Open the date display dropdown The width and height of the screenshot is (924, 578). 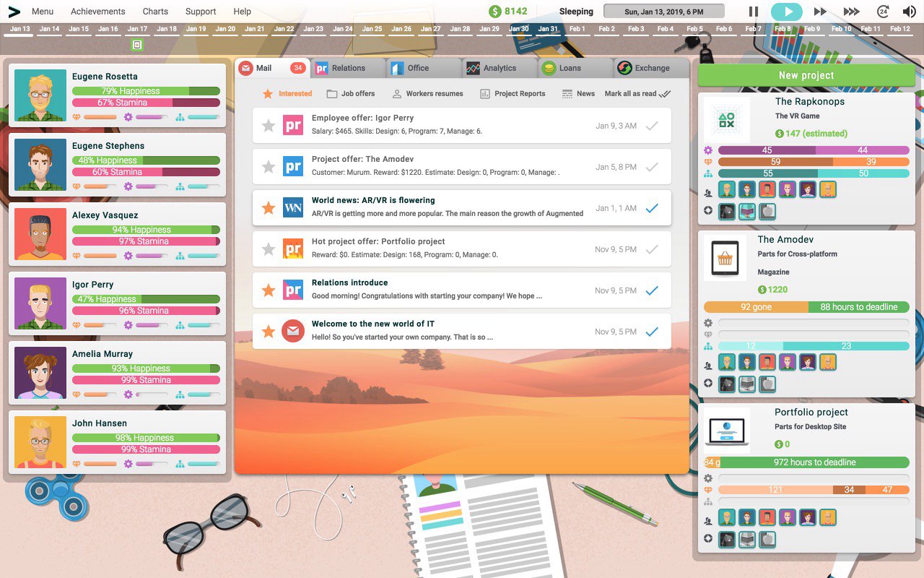tap(663, 10)
